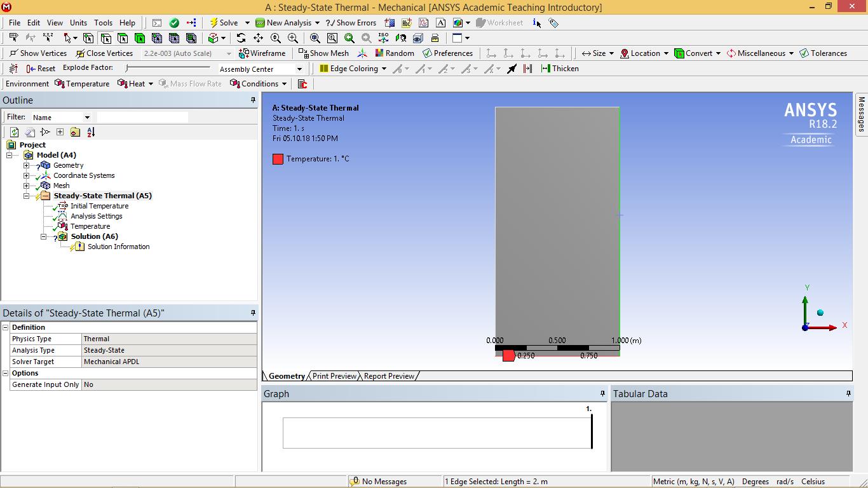The image size is (868, 488).
Task: Click the Refresh outline tree icon
Action: point(14,132)
